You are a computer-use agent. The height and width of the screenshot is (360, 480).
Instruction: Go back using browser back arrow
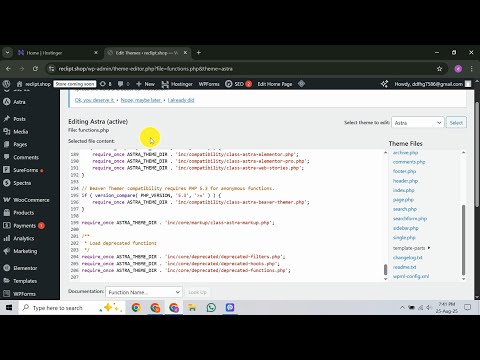point(8,69)
